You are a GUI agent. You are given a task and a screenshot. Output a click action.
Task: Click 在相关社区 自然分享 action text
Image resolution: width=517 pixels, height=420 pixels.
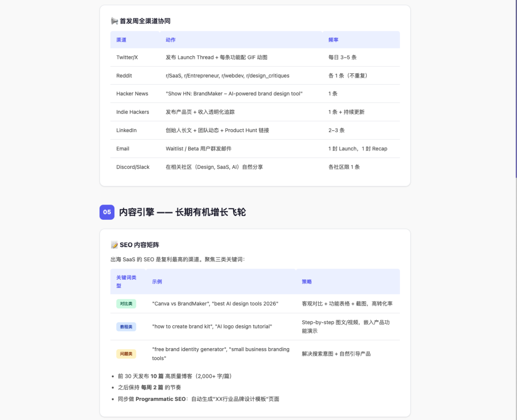click(214, 167)
